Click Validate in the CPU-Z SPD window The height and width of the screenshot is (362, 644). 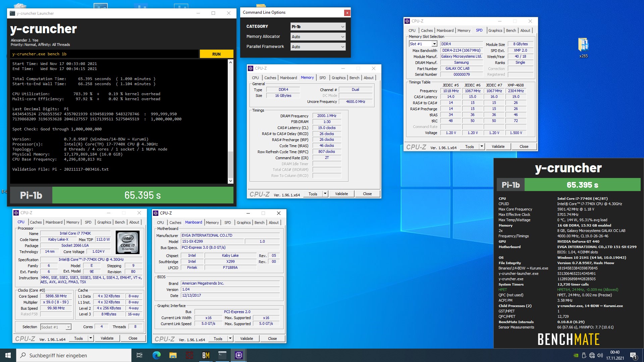[x=498, y=146]
